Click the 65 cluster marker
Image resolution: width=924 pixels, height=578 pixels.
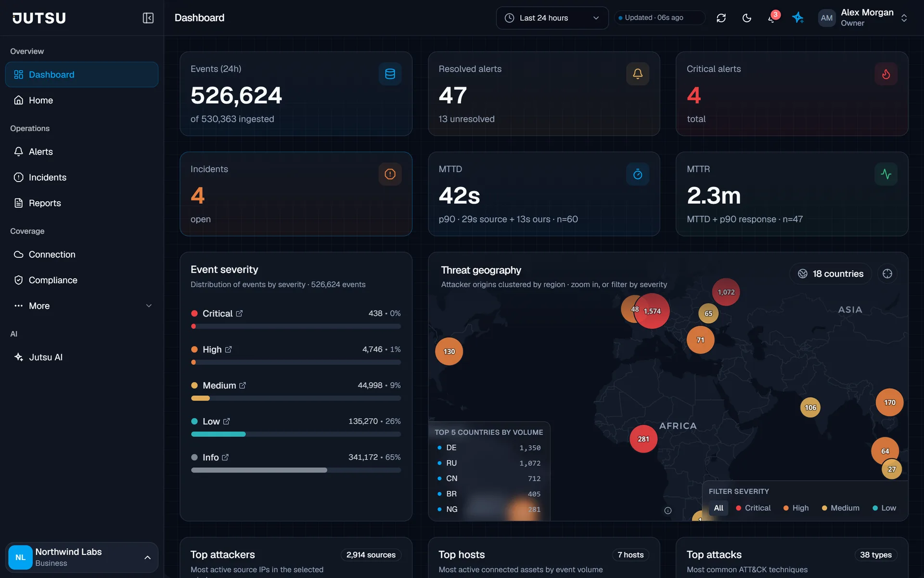click(x=708, y=314)
